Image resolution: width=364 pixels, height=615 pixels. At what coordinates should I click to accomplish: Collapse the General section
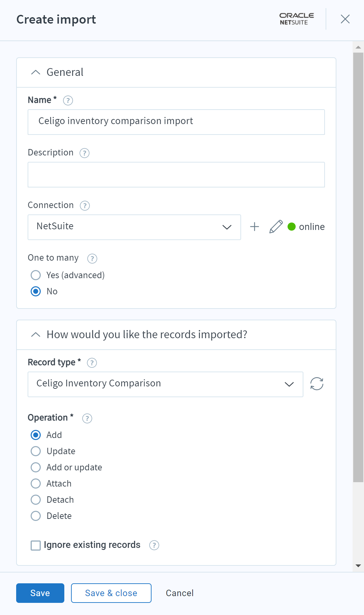tap(36, 72)
